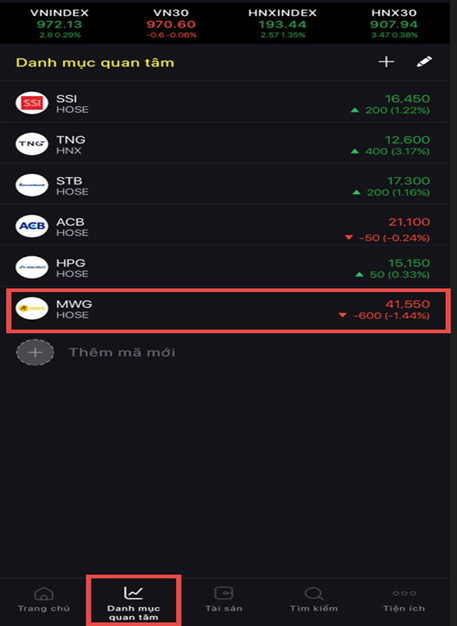Go to Tìm kiếm search tab
This screenshot has height=626, width=457.
tap(314, 600)
